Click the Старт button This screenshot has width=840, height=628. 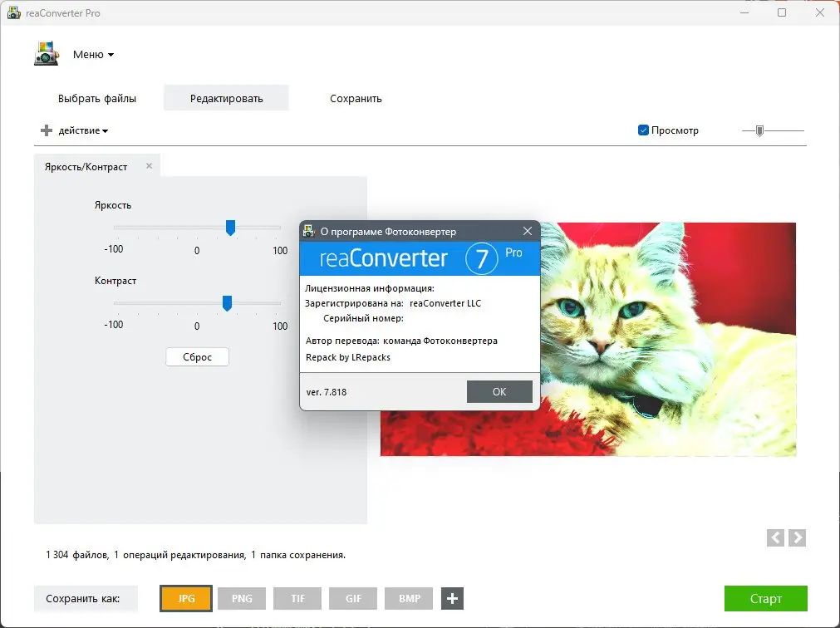[765, 599]
